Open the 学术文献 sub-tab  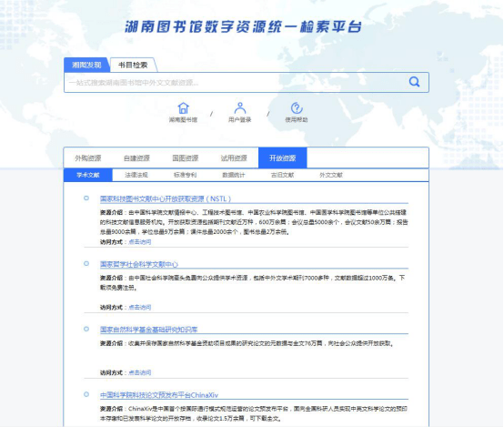pos(88,175)
